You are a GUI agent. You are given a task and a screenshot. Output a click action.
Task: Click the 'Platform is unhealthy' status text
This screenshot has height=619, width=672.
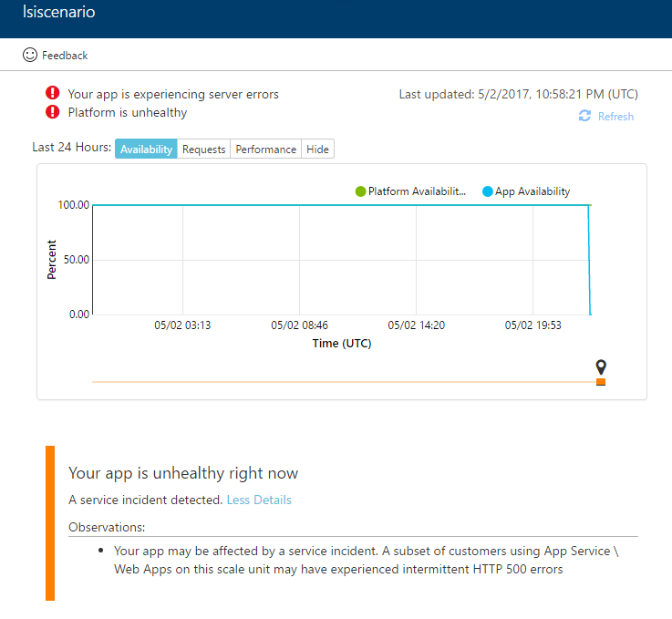(x=128, y=112)
